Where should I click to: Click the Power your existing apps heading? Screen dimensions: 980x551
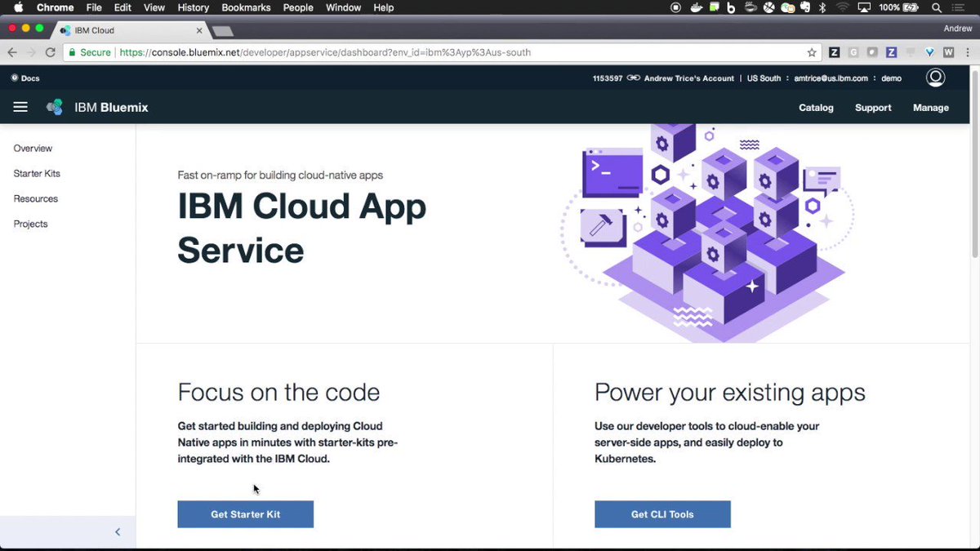[730, 393]
